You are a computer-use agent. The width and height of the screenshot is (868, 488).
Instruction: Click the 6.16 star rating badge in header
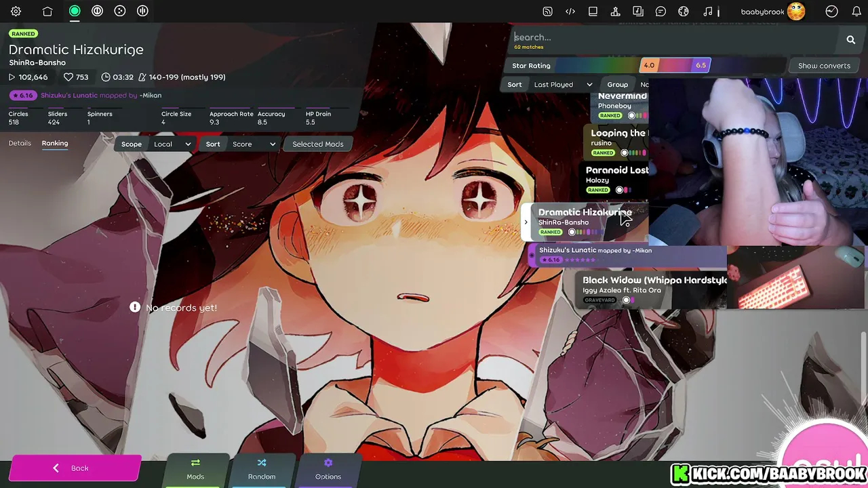point(22,96)
